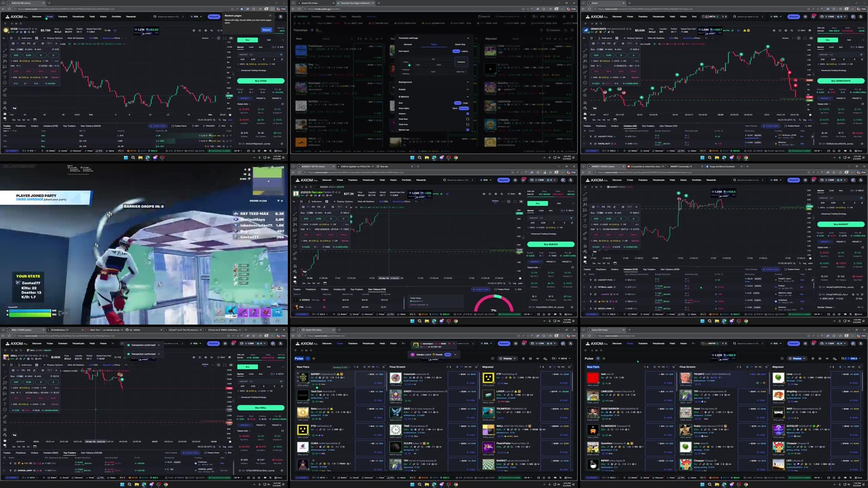
Task: Click the camera snapshot icon on DEMOCRATS chart toolbar
Action: point(811,38)
